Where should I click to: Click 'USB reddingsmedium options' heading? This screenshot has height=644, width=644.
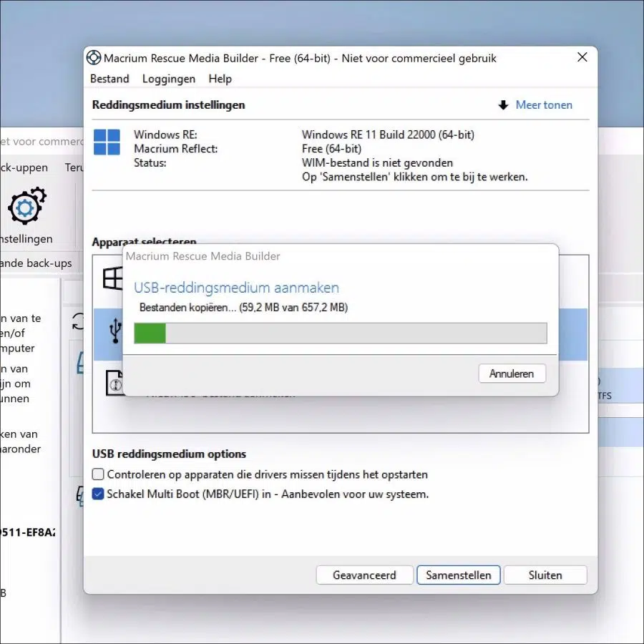pyautogui.click(x=169, y=454)
